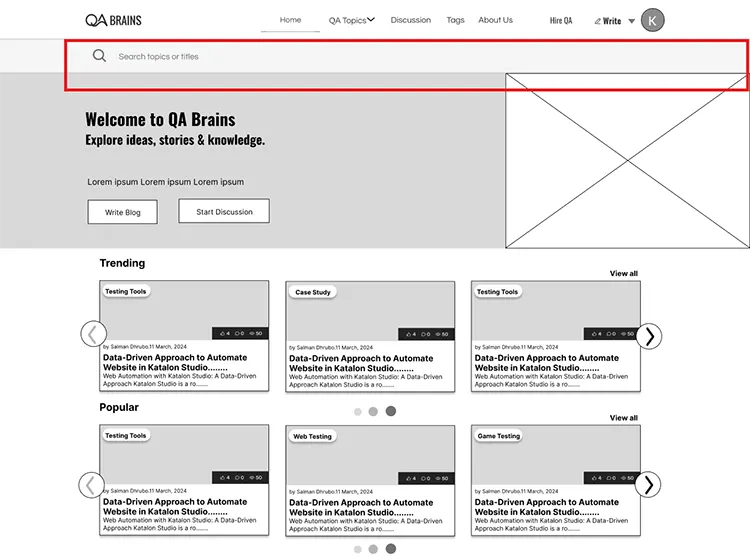Expand the QA Topics menu
Viewport: 750px width, 557px height.
[x=352, y=20]
